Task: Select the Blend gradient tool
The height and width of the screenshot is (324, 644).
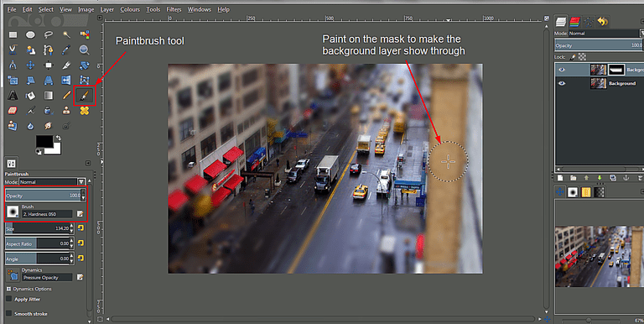Action: (49, 96)
